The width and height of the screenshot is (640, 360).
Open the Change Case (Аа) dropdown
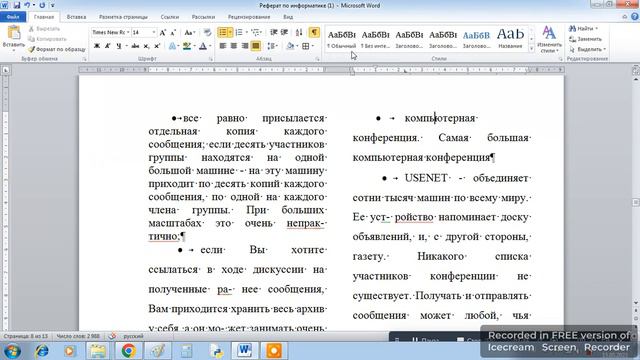point(189,33)
